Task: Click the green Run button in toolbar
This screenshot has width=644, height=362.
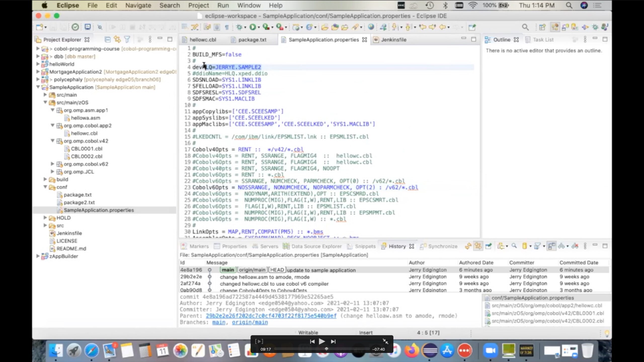Action: [x=252, y=27]
